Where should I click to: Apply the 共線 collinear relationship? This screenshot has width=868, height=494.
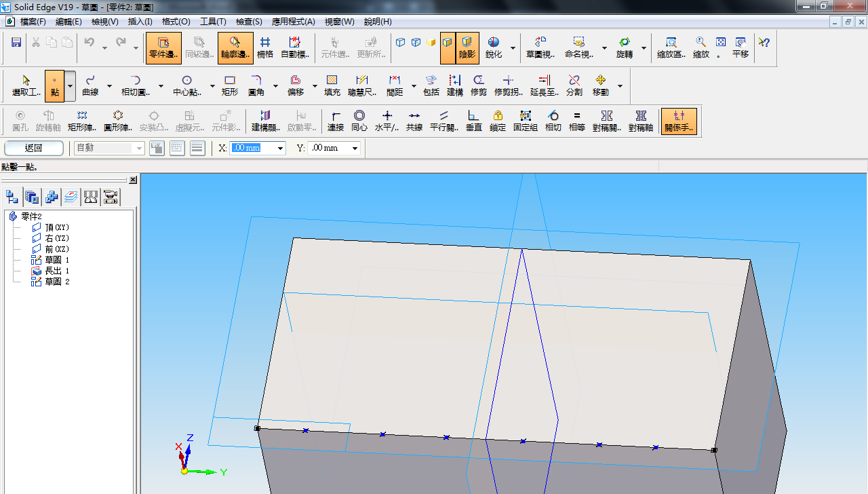414,121
